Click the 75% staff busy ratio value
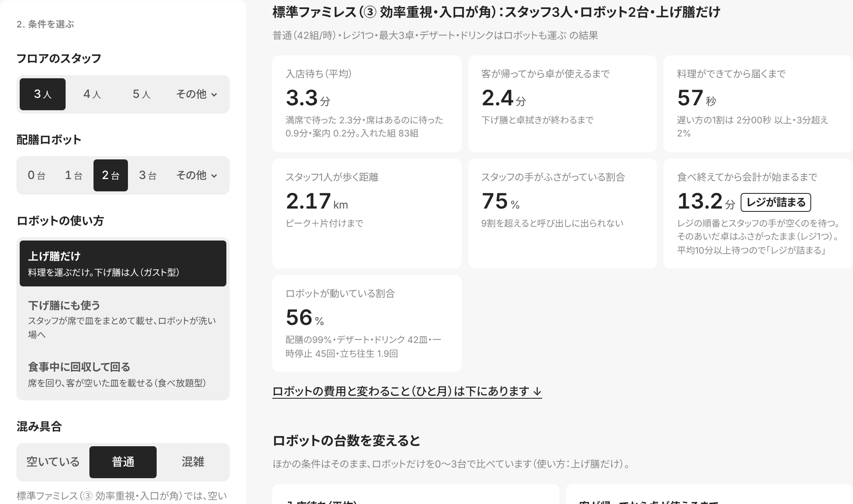The width and height of the screenshot is (853, 504). 500,202
